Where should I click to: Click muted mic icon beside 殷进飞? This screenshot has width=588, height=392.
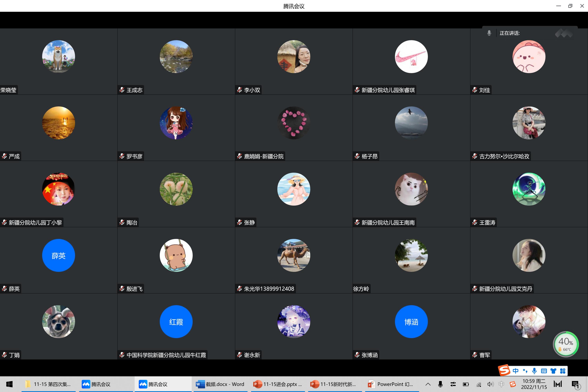pos(122,289)
